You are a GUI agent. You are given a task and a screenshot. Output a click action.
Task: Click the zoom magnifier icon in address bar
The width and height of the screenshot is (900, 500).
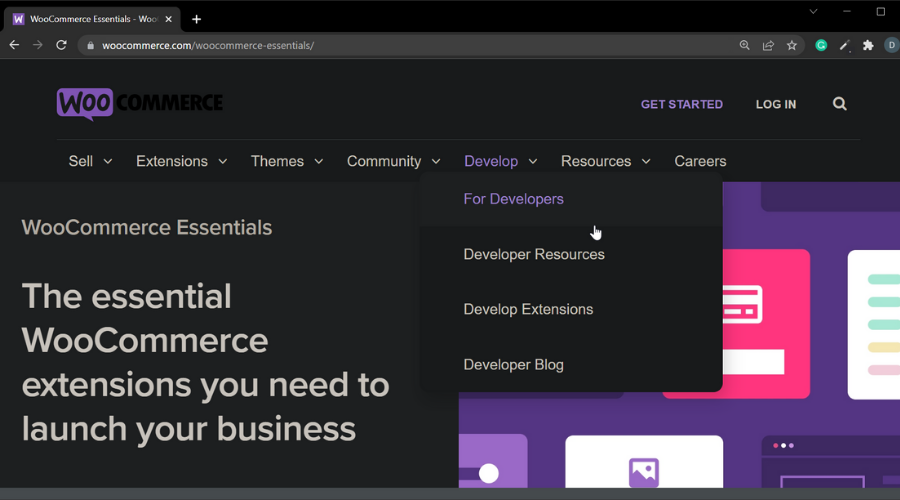pyautogui.click(x=744, y=45)
